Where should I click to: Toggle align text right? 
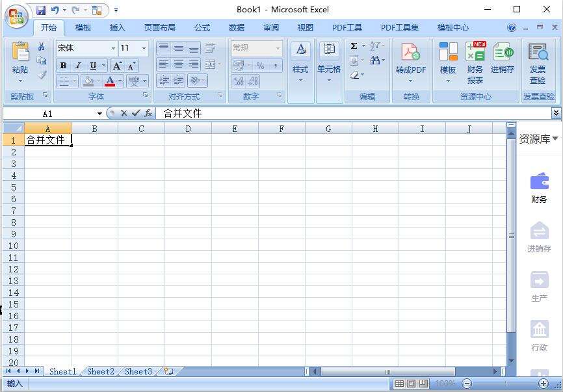[x=194, y=64]
